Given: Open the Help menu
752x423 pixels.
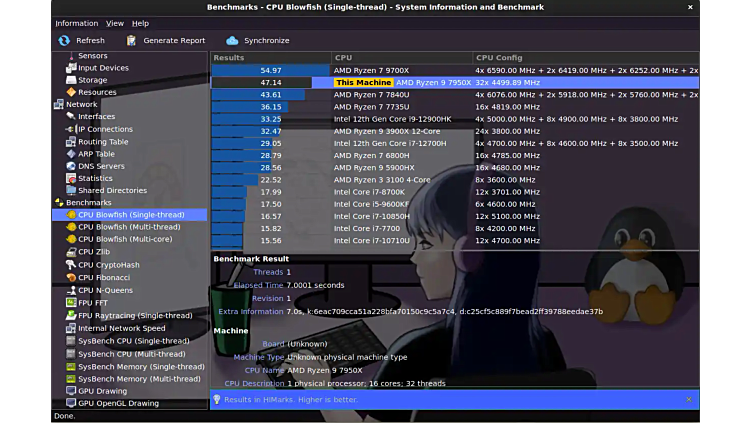Looking at the screenshot, I should pyautogui.click(x=140, y=23).
